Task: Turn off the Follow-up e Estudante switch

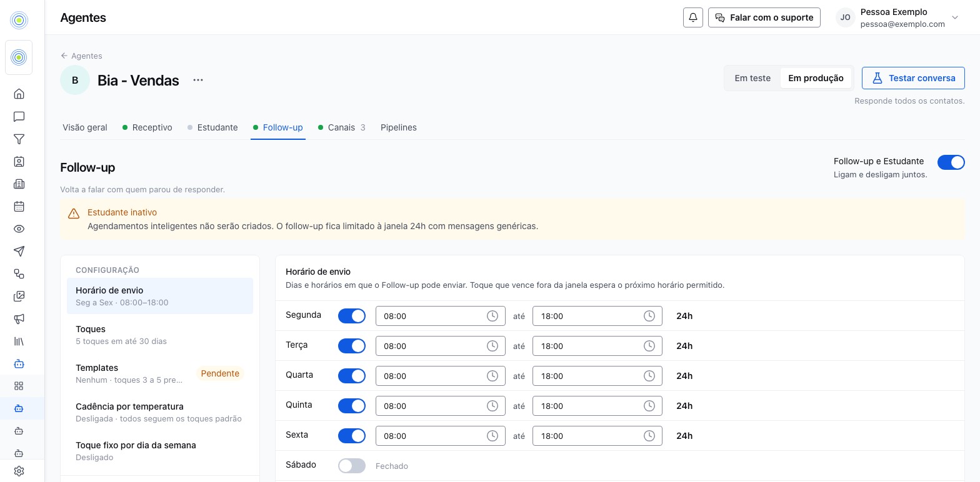Action: [951, 162]
